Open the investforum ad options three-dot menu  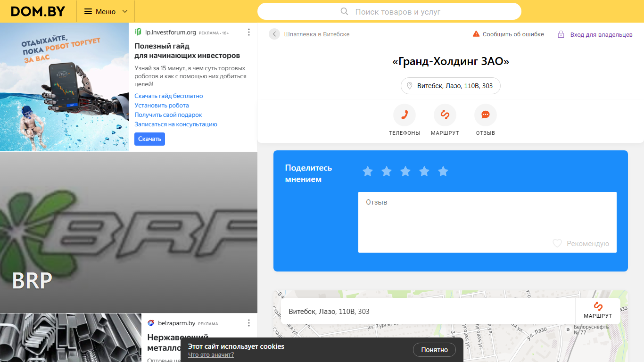(x=249, y=32)
